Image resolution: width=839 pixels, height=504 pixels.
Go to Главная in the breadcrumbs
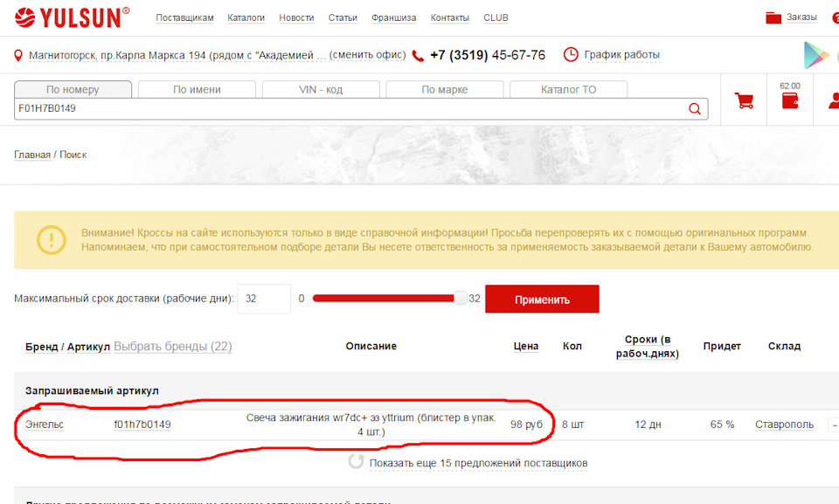point(31,155)
